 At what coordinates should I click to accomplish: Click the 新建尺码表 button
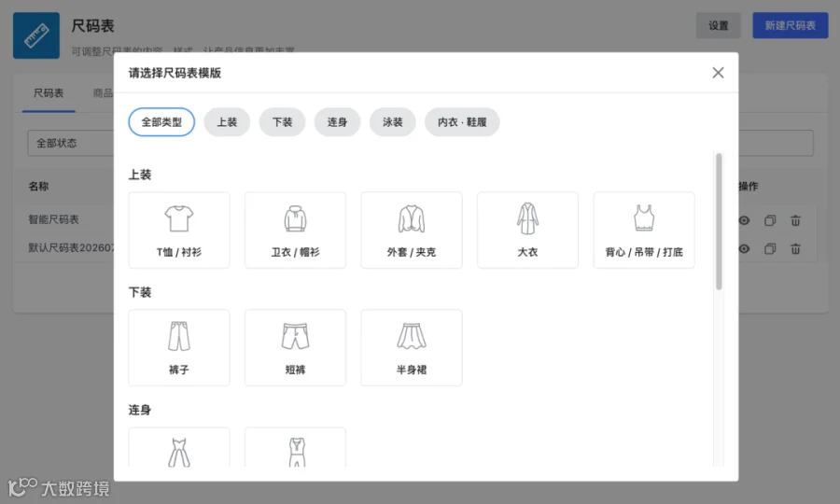coord(791,25)
